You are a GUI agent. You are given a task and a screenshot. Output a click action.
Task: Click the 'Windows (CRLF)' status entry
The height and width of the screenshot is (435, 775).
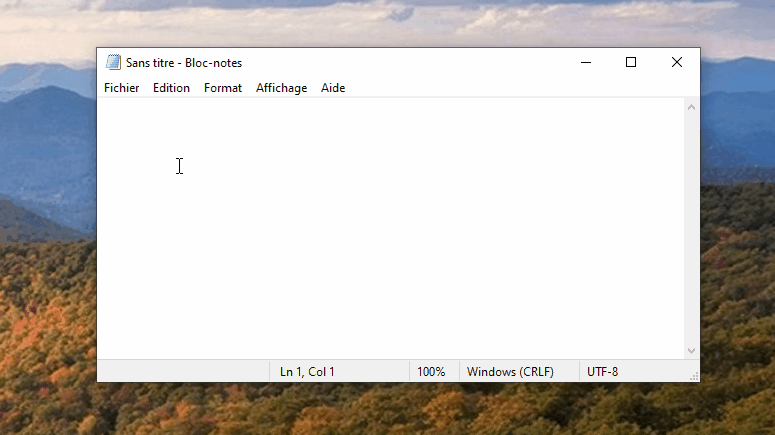[510, 372]
